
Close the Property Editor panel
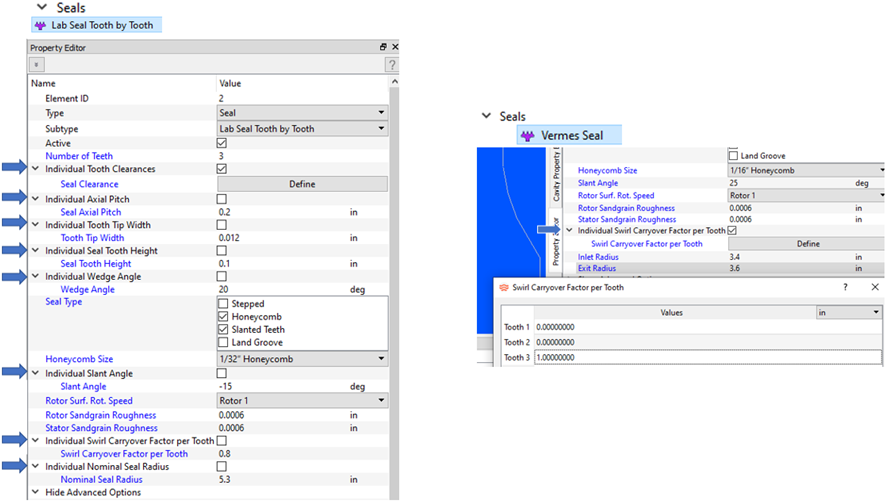394,47
